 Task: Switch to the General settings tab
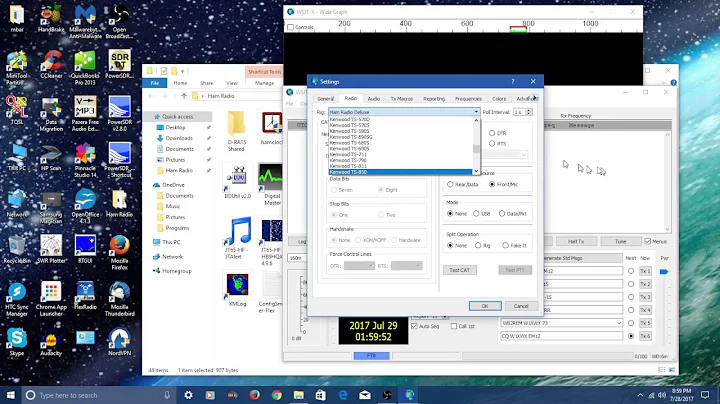coord(326,99)
